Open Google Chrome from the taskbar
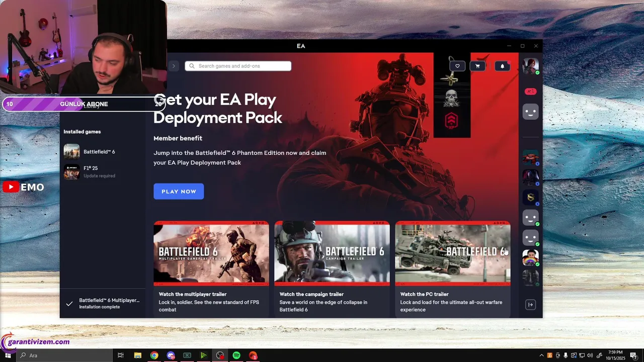 tap(154, 355)
